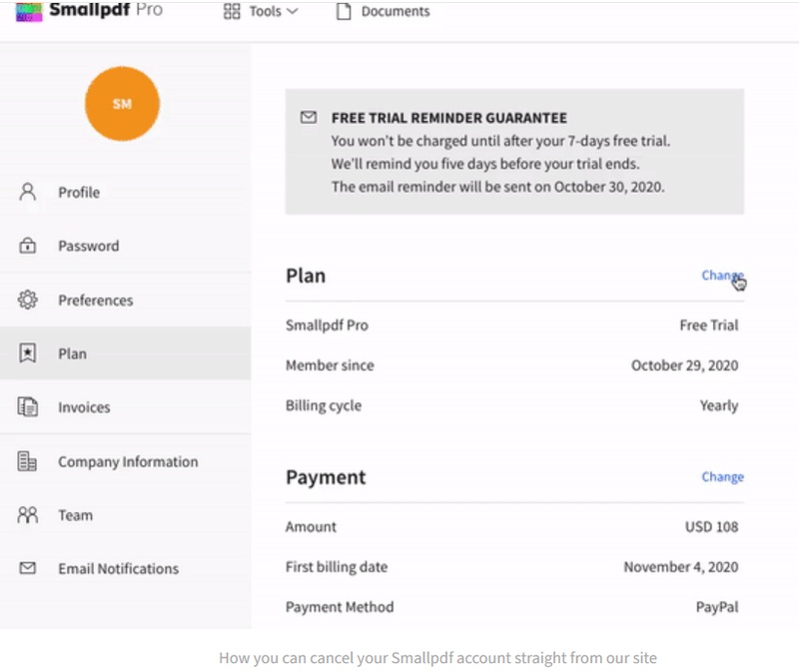Click the Billing cycle label
Image resolution: width=799 pixels, height=672 pixels.
pyautogui.click(x=324, y=405)
